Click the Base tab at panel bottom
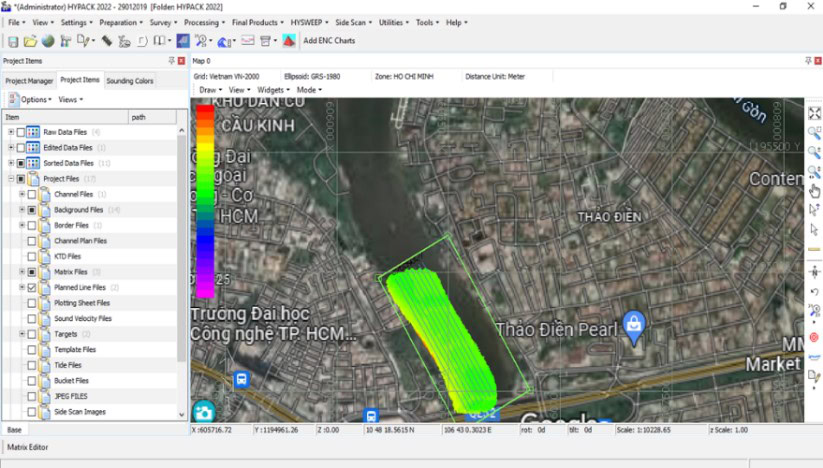The height and width of the screenshot is (468, 823). pyautogui.click(x=14, y=430)
